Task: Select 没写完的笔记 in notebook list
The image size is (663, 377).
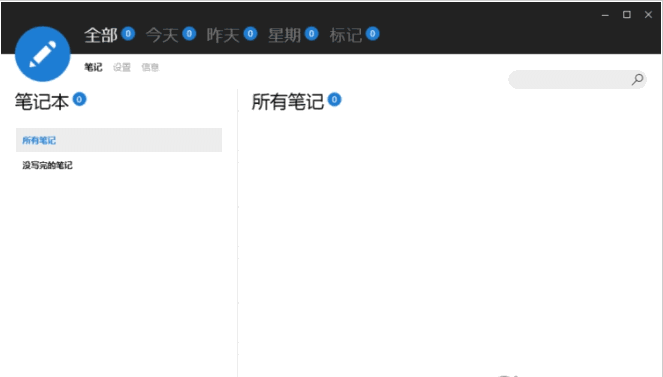Action: pyautogui.click(x=119, y=165)
